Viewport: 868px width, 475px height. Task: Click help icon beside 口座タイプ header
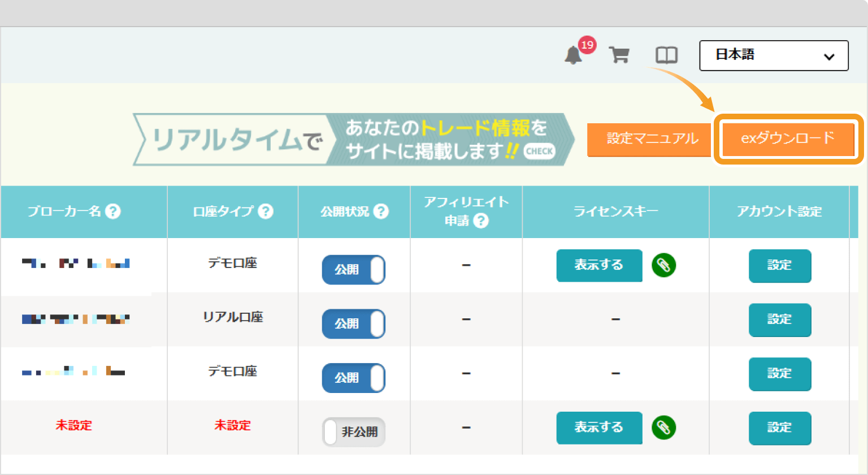click(x=266, y=211)
